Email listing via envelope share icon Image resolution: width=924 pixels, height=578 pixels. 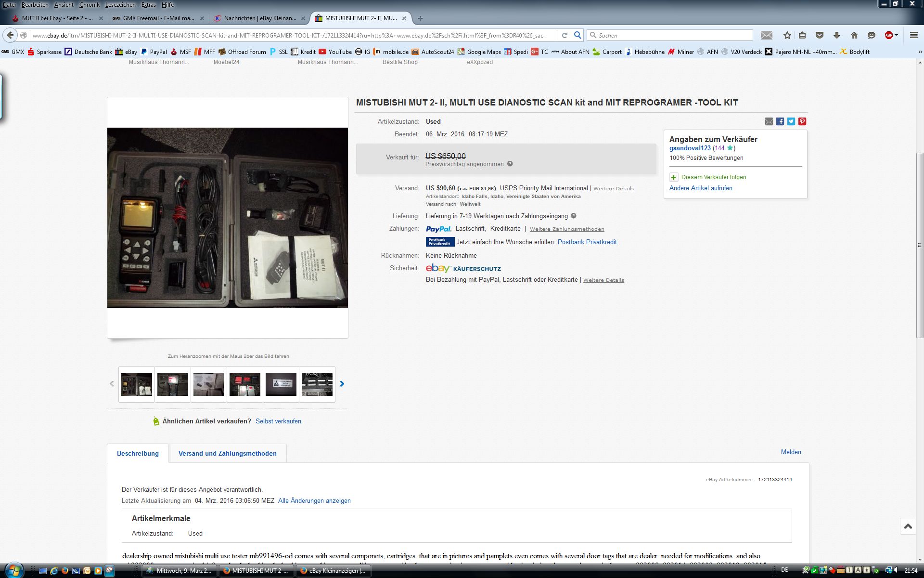tap(769, 121)
